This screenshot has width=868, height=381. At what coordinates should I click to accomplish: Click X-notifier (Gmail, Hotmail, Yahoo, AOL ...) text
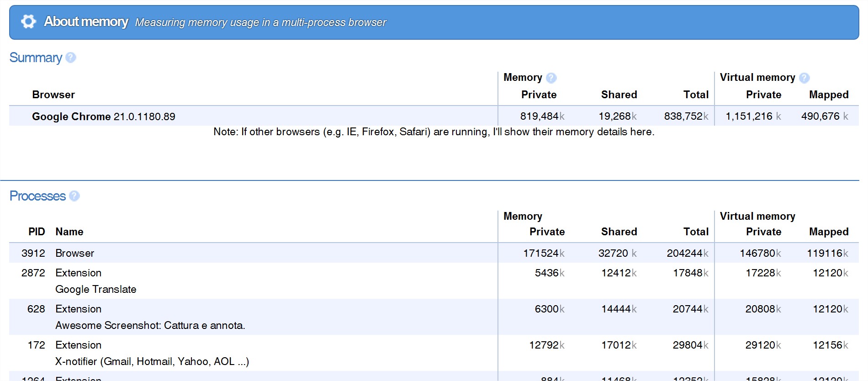(152, 361)
